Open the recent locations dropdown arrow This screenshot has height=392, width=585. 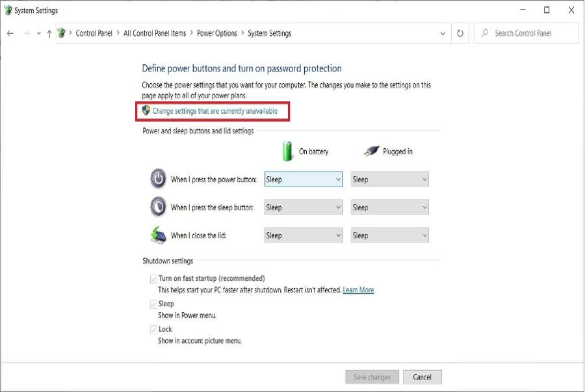[38, 33]
